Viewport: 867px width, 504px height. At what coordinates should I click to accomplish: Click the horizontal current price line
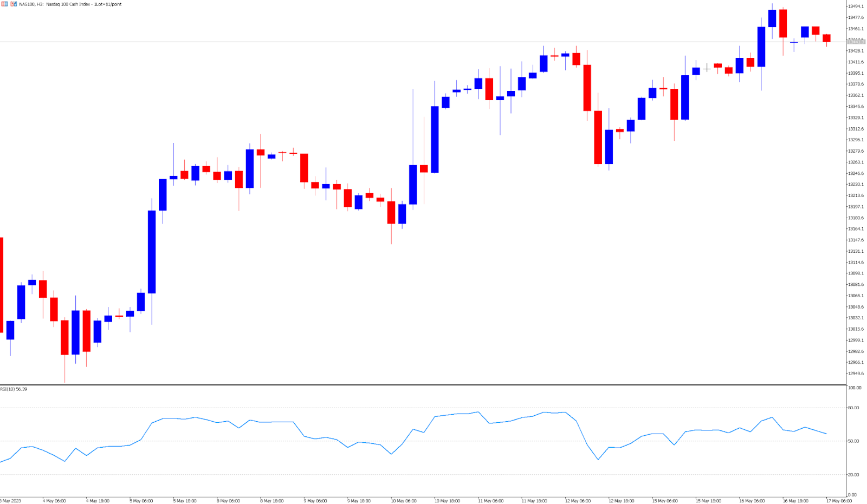point(379,42)
